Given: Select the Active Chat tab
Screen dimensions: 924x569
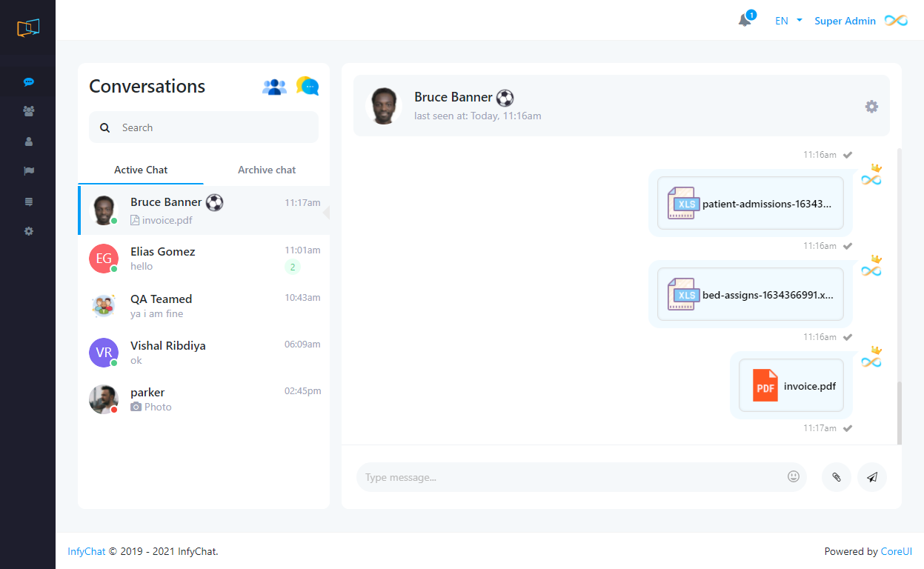Looking at the screenshot, I should click(141, 170).
